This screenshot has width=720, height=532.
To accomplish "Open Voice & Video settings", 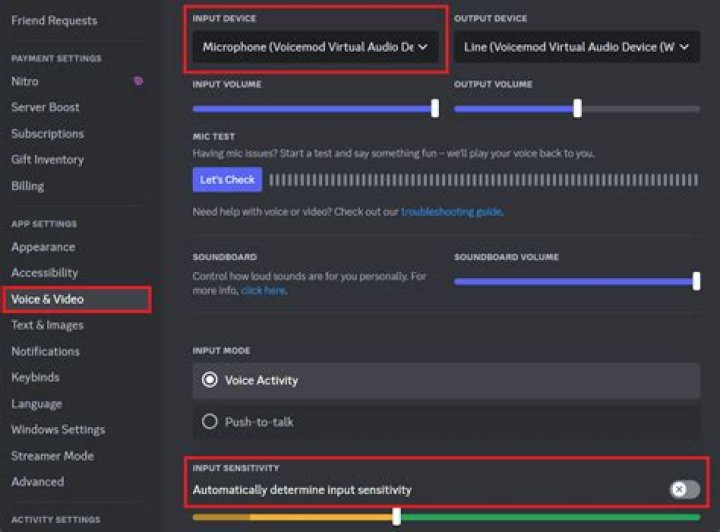I will coord(48,299).
